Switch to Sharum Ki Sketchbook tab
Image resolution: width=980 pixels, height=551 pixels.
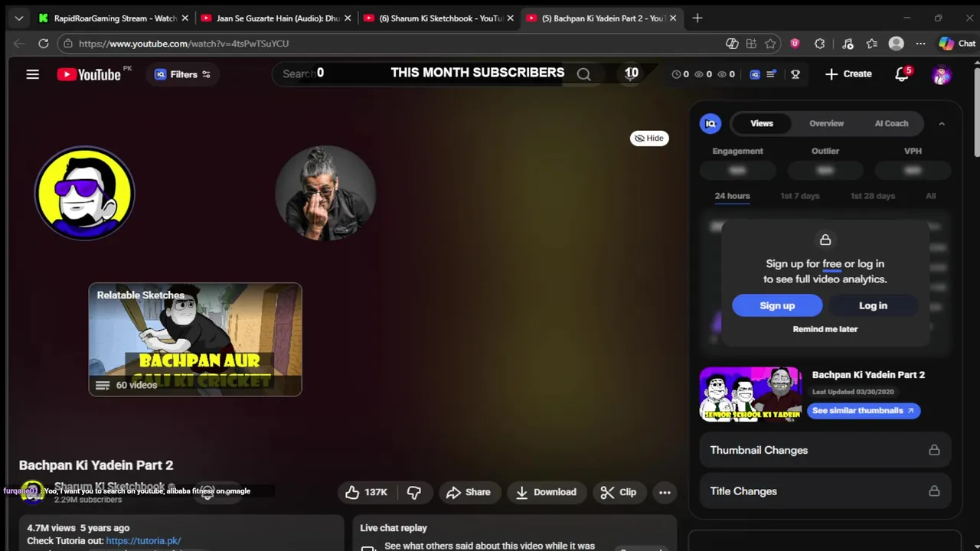(x=438, y=18)
